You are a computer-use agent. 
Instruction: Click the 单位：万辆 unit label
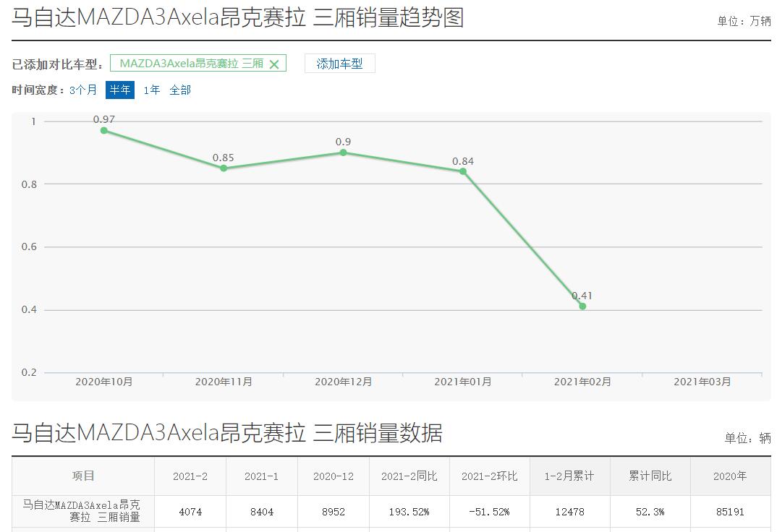744,21
